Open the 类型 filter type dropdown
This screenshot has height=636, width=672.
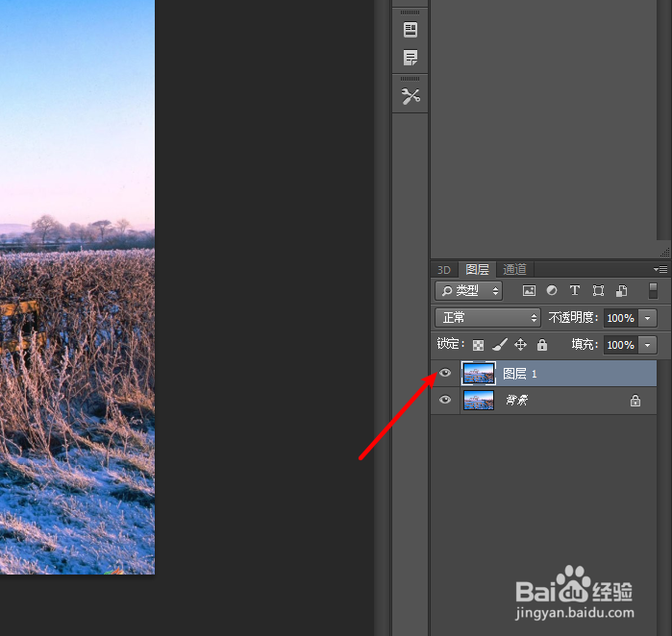click(469, 291)
